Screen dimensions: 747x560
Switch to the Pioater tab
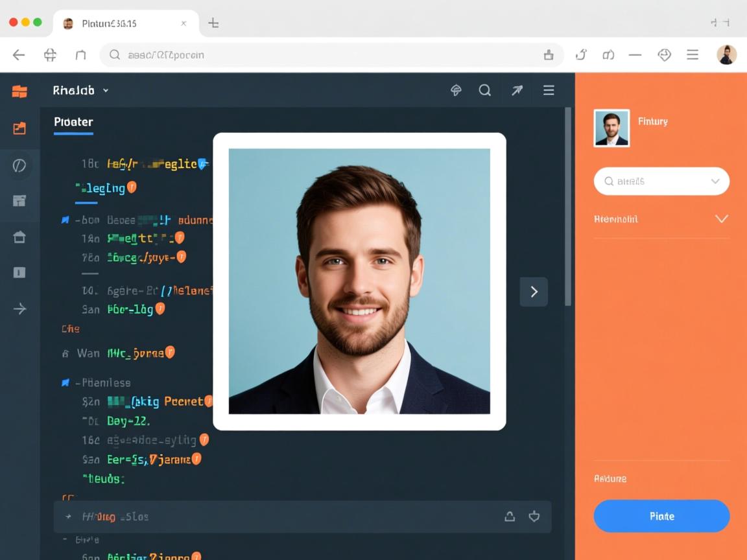(x=73, y=122)
